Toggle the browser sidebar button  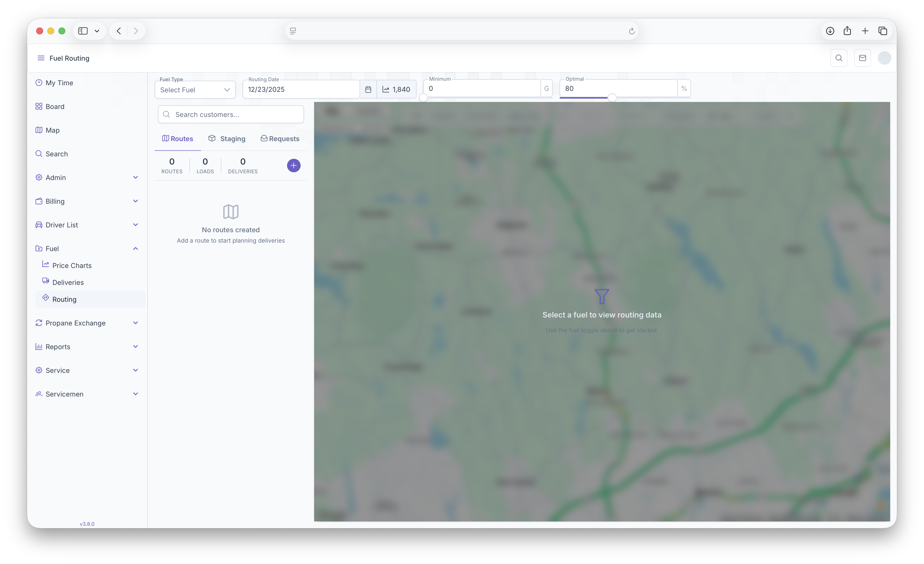click(x=83, y=31)
